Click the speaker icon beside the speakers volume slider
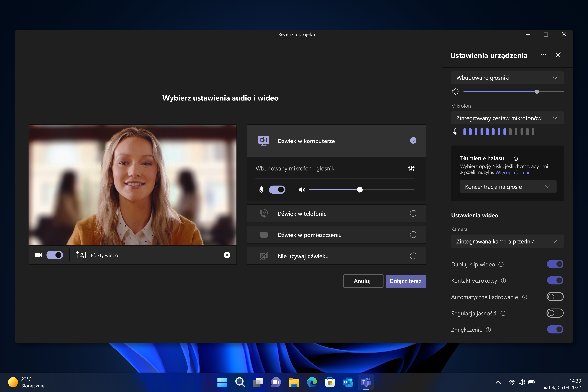588x392 pixels. tap(455, 92)
